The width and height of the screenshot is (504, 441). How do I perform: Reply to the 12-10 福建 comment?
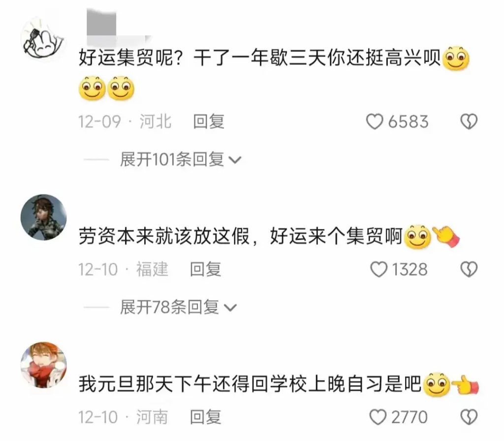[206, 269]
